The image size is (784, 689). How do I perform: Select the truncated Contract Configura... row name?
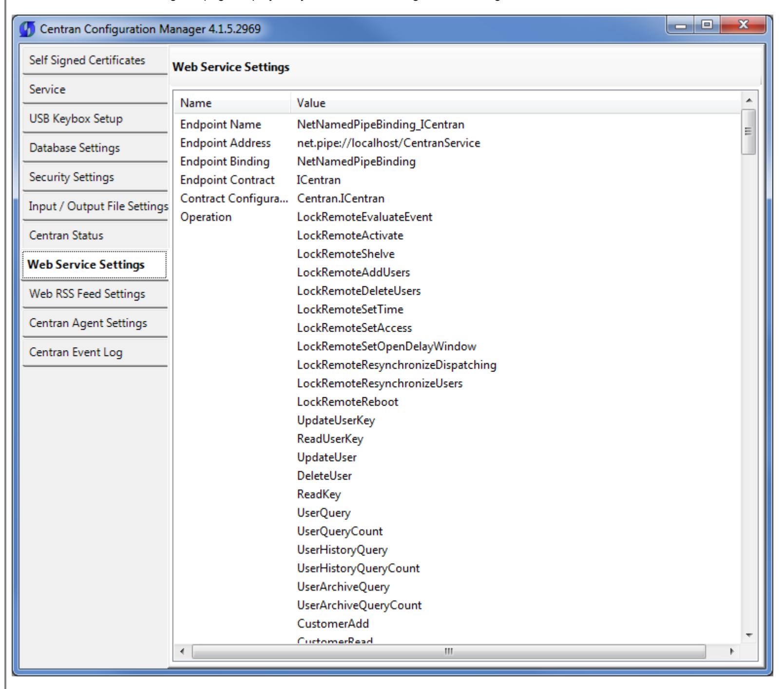(x=234, y=199)
